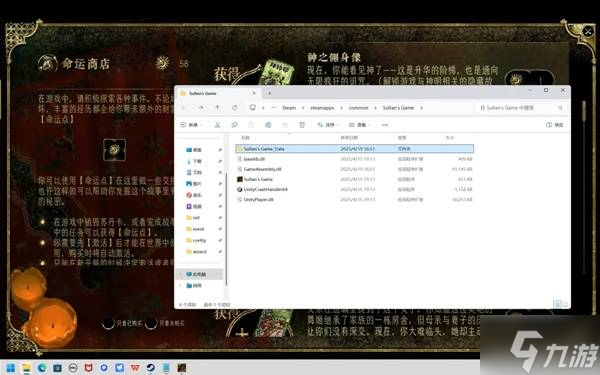Select the Sultan's Game_Data folder row
The image size is (600, 375).
(x=354, y=148)
